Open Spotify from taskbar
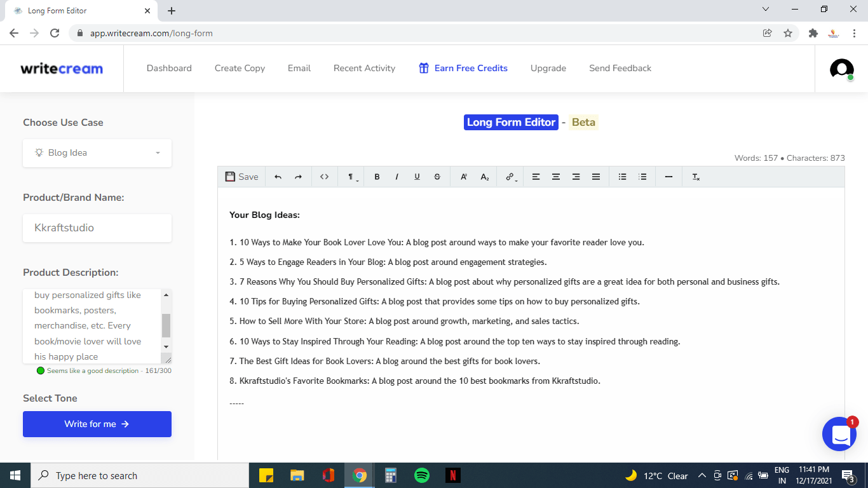868x488 pixels. 421,475
